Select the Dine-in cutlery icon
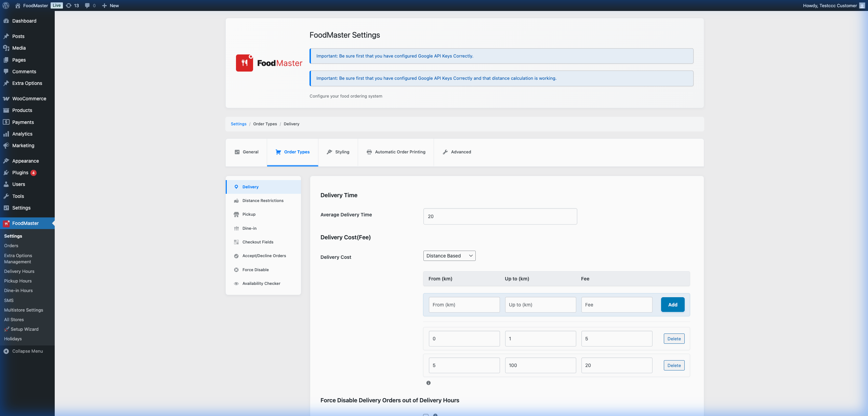 coord(236,228)
